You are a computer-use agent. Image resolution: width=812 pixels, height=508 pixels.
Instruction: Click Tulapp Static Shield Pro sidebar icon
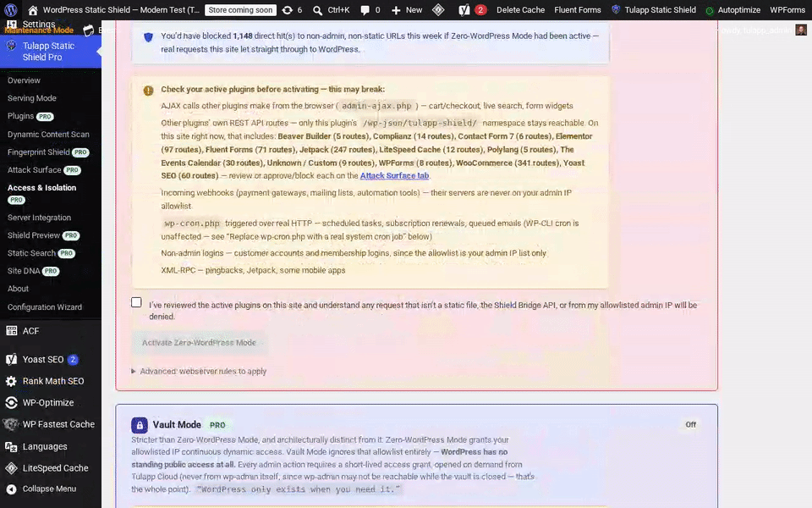point(11,46)
